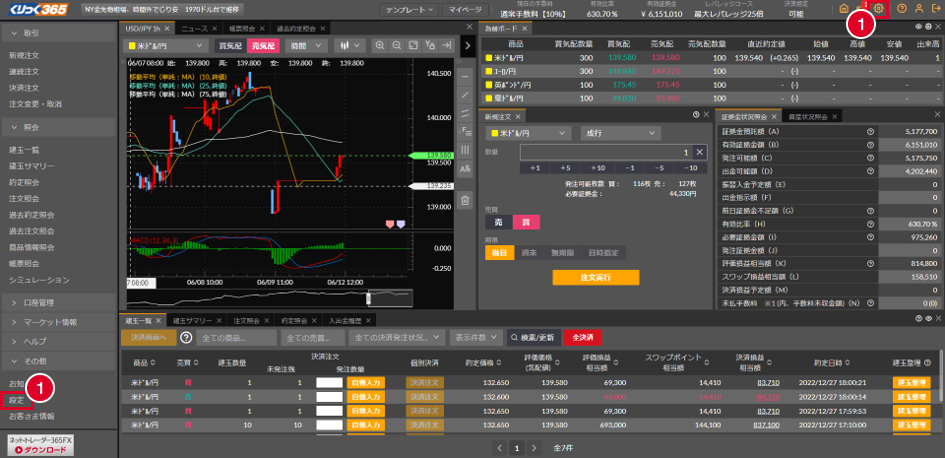
Task: Click the マイページ button
Action: (466, 10)
